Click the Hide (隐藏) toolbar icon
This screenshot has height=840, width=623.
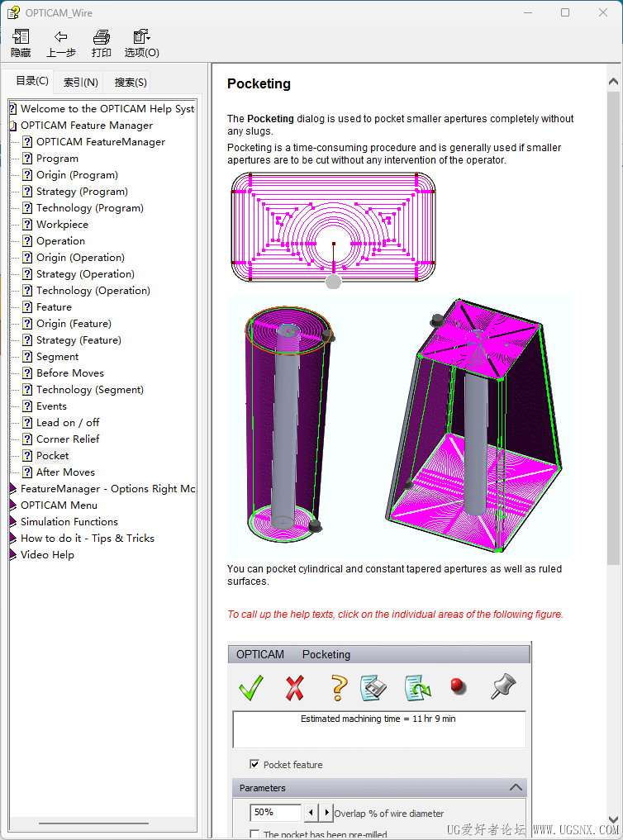pyautogui.click(x=21, y=37)
